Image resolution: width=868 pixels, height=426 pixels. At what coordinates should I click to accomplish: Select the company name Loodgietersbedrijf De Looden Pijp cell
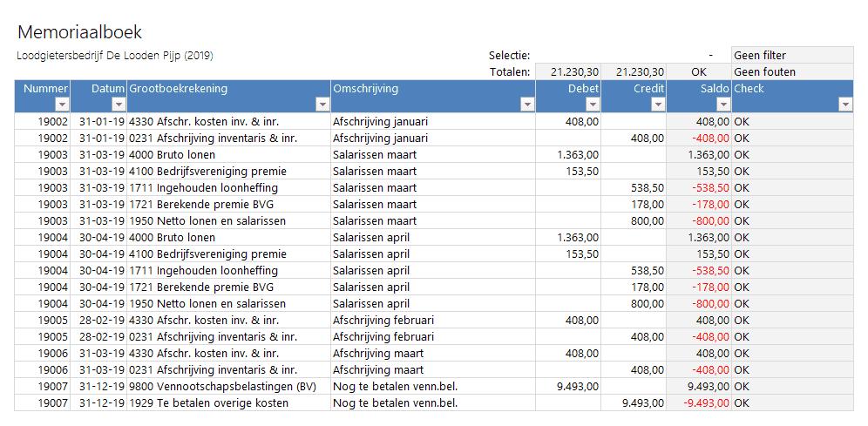click(115, 55)
